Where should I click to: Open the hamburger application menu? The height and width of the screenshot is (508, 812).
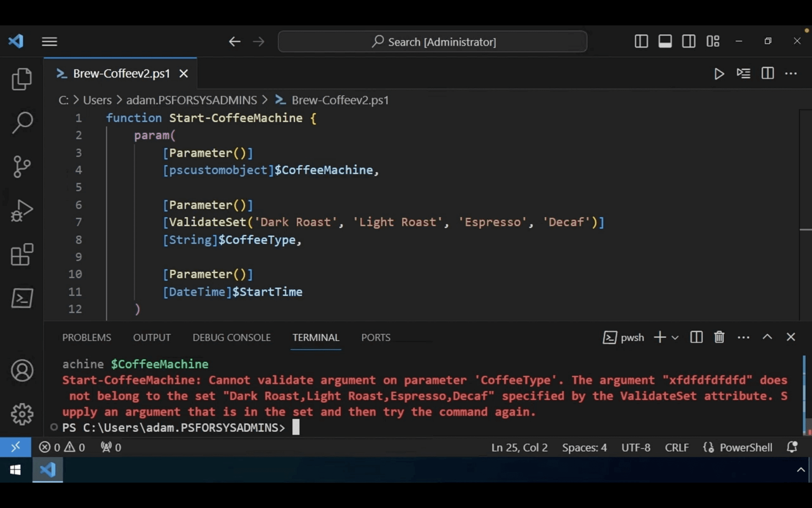(49, 41)
